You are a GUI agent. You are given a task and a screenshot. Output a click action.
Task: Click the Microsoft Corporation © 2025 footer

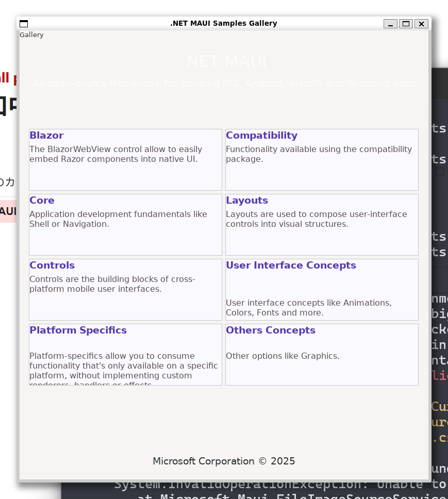(x=224, y=461)
